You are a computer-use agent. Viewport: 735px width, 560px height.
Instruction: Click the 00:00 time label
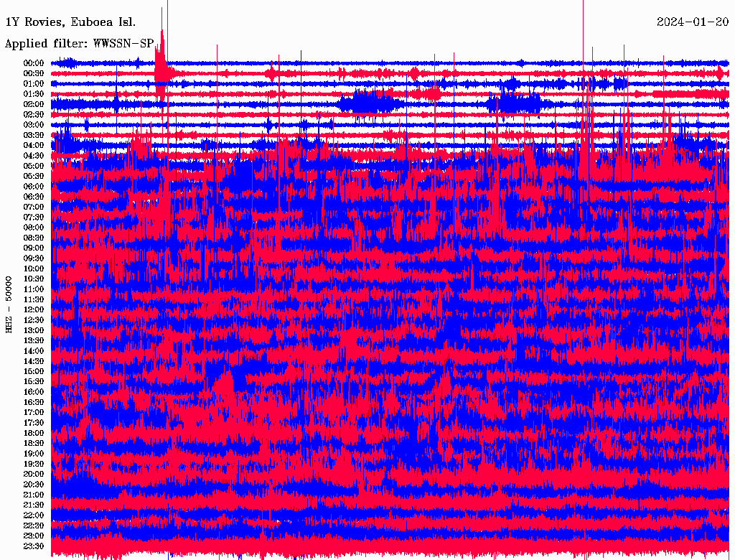point(34,63)
